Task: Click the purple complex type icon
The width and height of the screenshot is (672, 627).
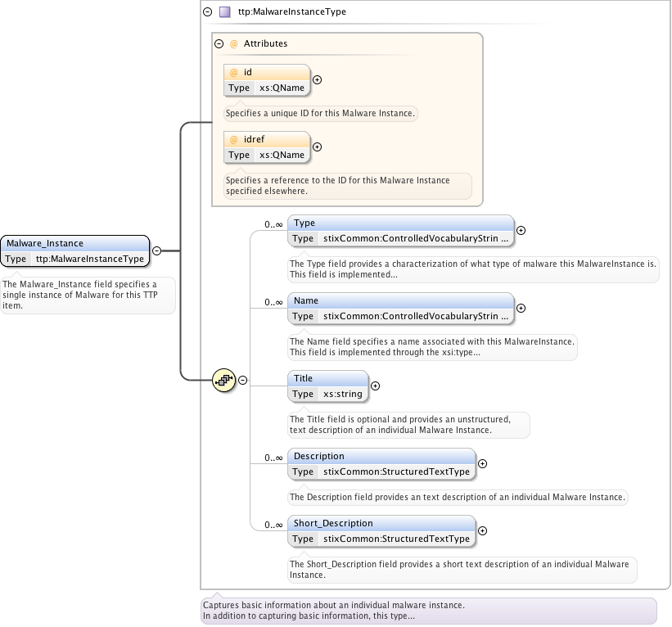Action: coord(224,12)
